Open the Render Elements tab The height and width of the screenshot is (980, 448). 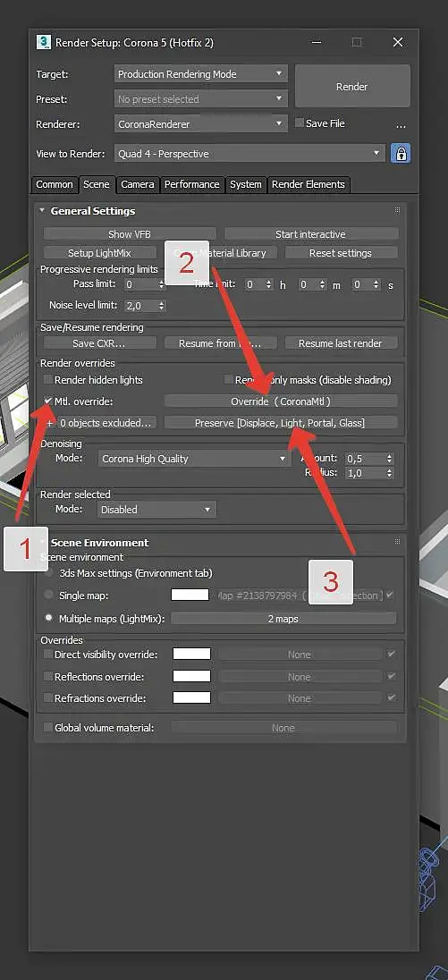tap(308, 184)
